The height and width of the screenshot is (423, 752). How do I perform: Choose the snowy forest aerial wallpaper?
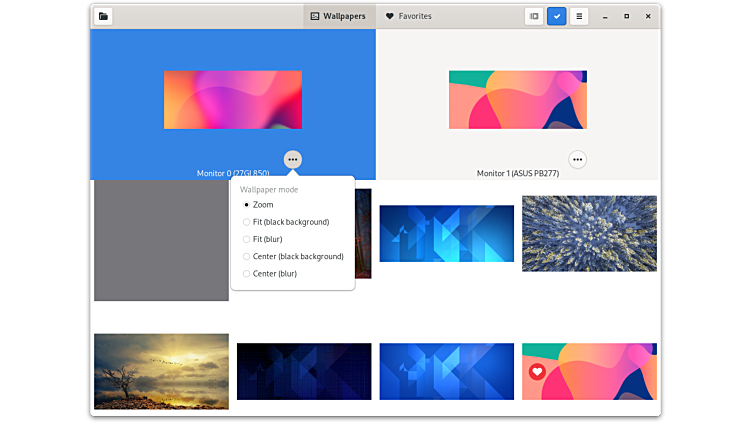589,233
